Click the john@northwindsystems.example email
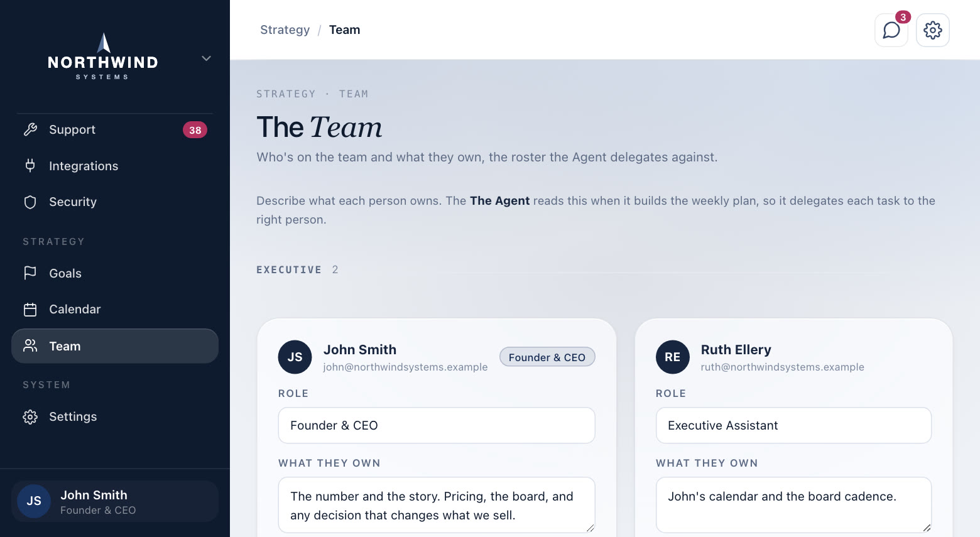Screen dimensions: 980x537 coord(405,367)
